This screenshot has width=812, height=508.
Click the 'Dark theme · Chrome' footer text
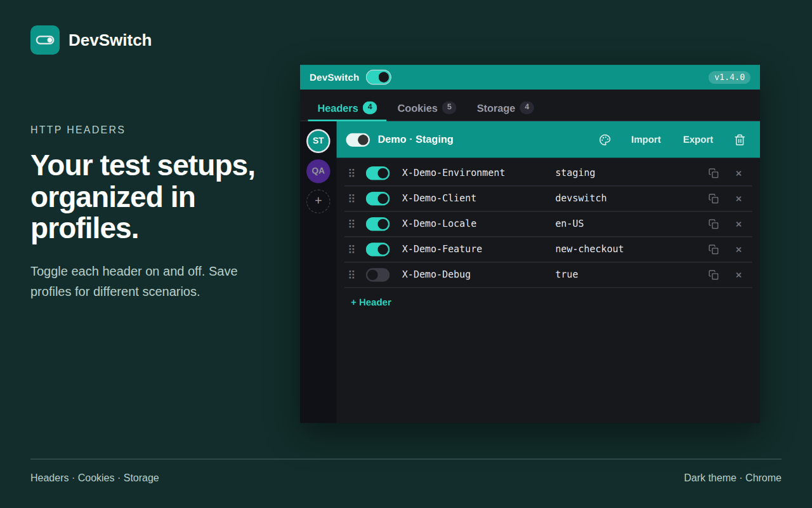[733, 478]
